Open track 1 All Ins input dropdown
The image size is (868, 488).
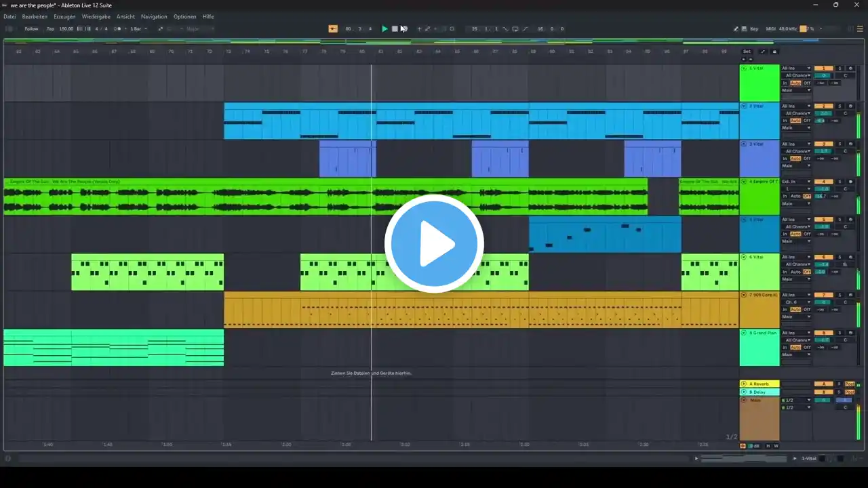[x=796, y=68]
